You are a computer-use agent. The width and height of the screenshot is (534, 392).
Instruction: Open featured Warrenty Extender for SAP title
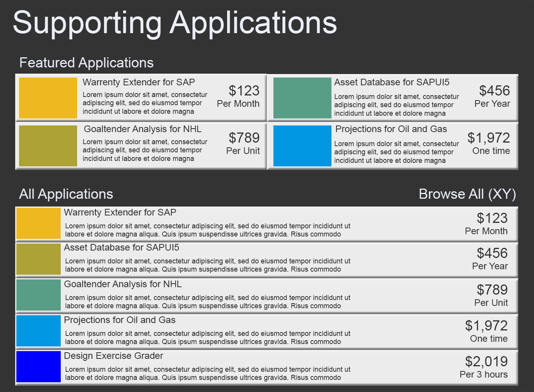(139, 82)
